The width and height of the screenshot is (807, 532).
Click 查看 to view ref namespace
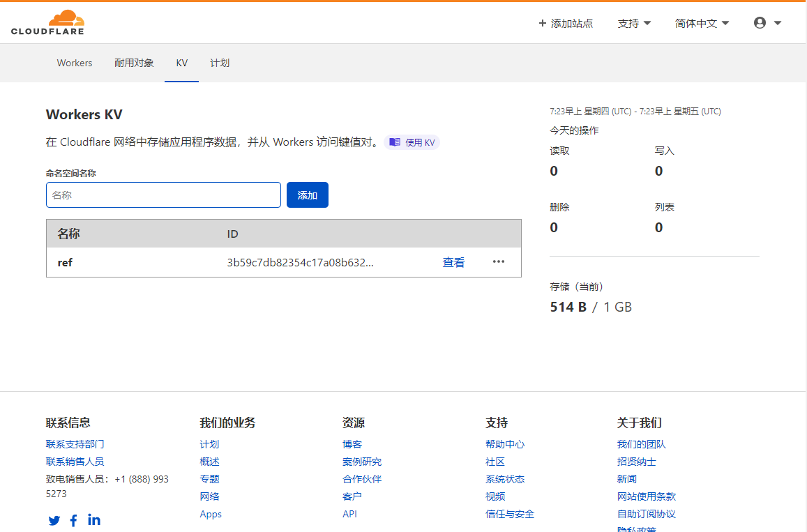pos(453,262)
